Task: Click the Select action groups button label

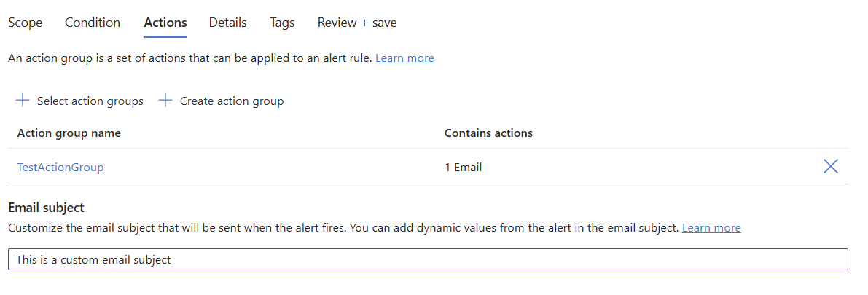Action: (x=90, y=101)
